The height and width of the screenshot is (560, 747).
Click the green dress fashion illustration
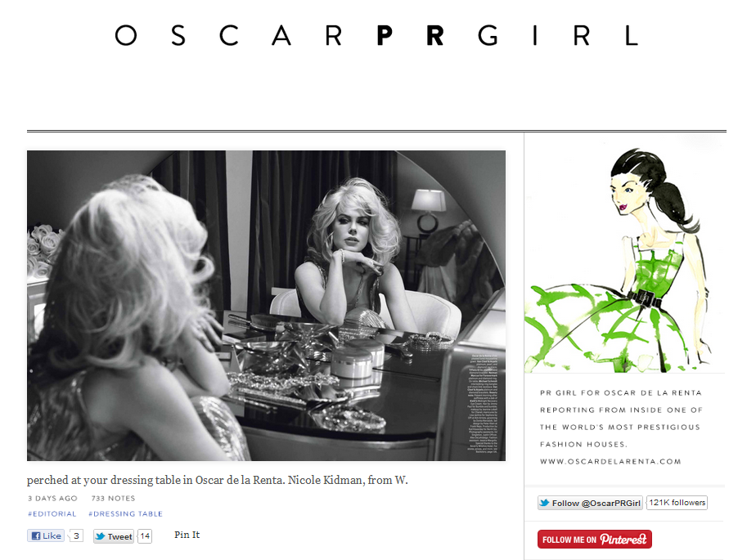[624, 259]
